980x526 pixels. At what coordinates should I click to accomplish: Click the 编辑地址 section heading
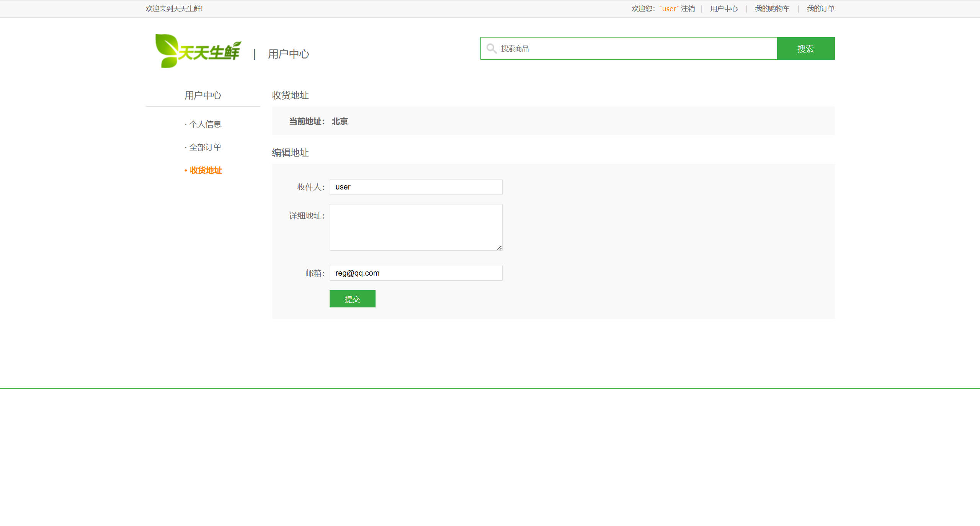[x=290, y=153]
